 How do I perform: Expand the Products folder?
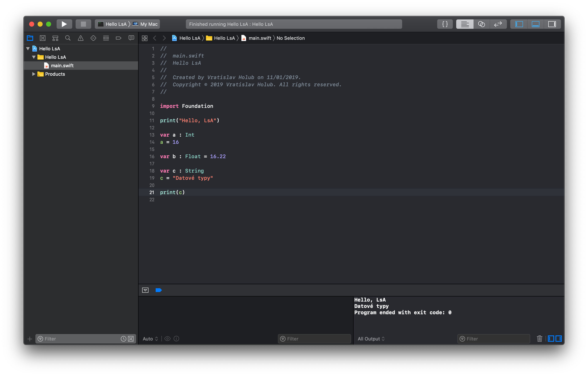coord(34,74)
